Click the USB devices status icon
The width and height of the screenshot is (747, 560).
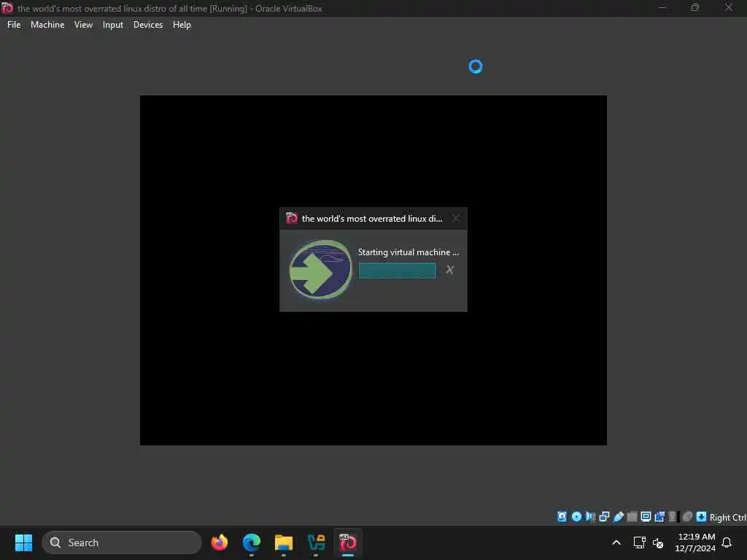[619, 517]
